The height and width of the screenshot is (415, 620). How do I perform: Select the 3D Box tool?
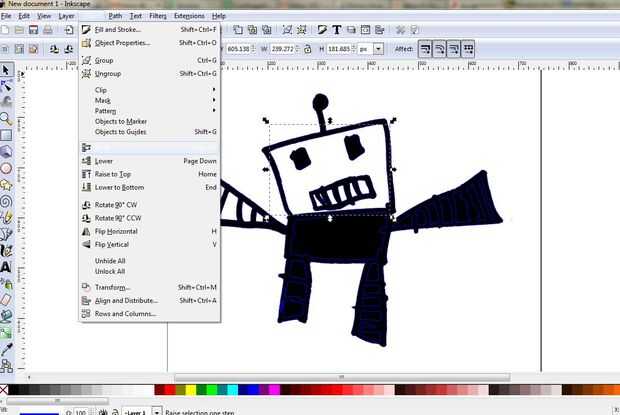(6, 152)
